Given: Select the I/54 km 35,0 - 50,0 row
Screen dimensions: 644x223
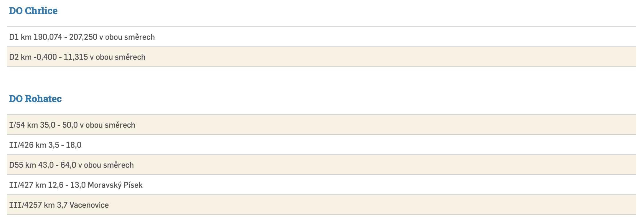Looking at the screenshot, I should tap(72, 125).
